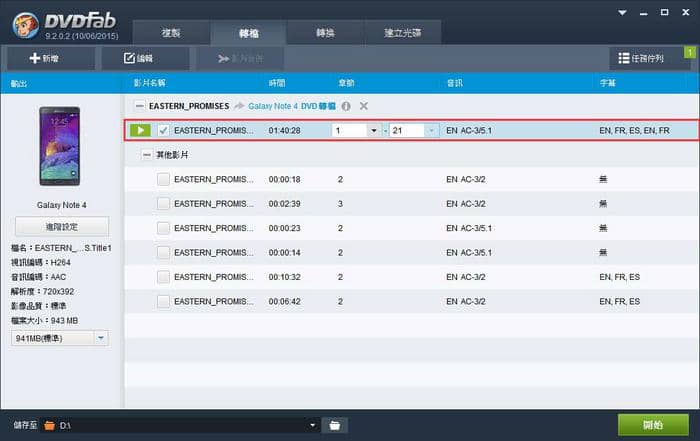Check the 00:06:42 title checkbox
The height and width of the screenshot is (441, 700).
tap(163, 302)
